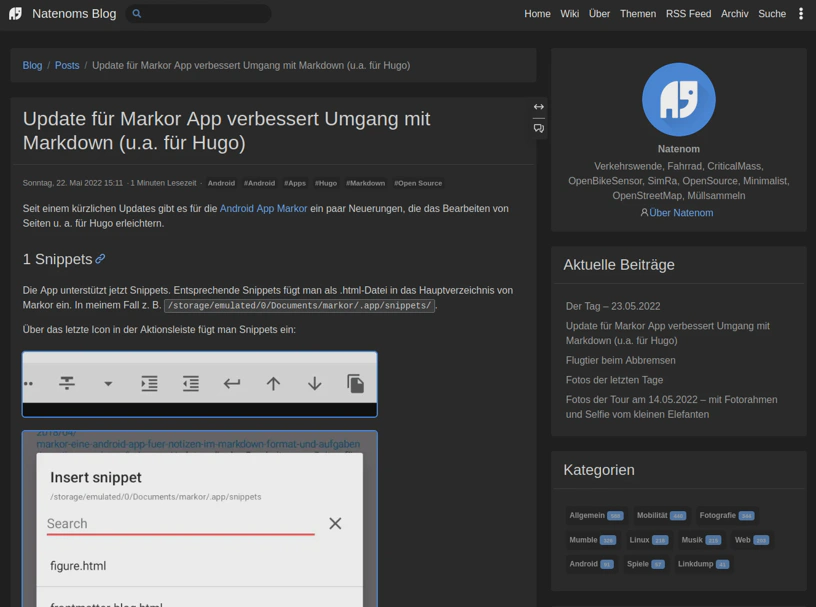Toggle article width with the double-arrow icon
This screenshot has height=607, width=816.
coord(539,107)
